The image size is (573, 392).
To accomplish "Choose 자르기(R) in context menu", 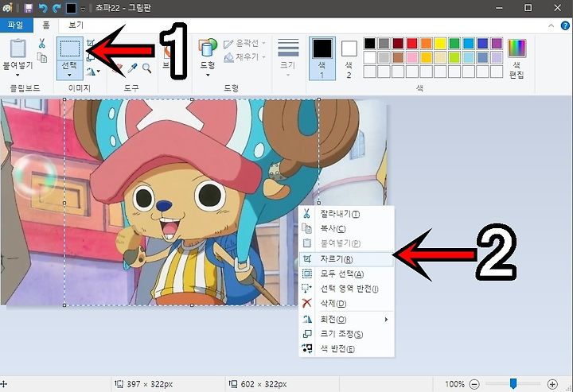I will [x=346, y=259].
